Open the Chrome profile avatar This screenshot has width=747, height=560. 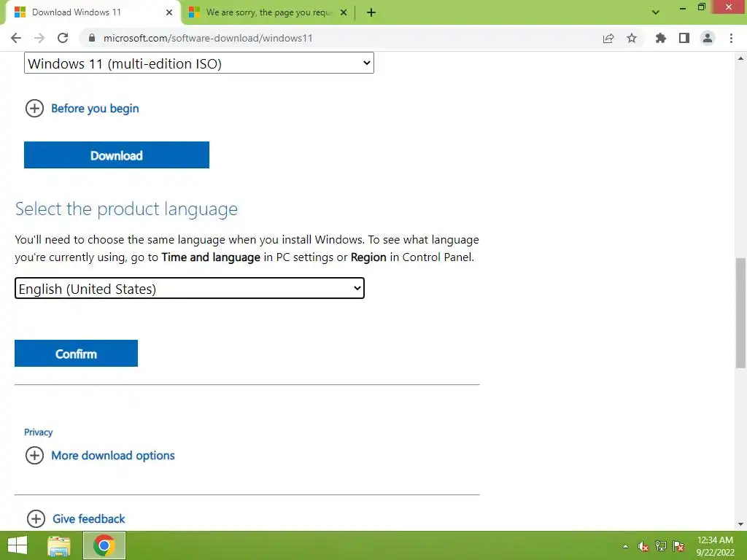pos(708,38)
